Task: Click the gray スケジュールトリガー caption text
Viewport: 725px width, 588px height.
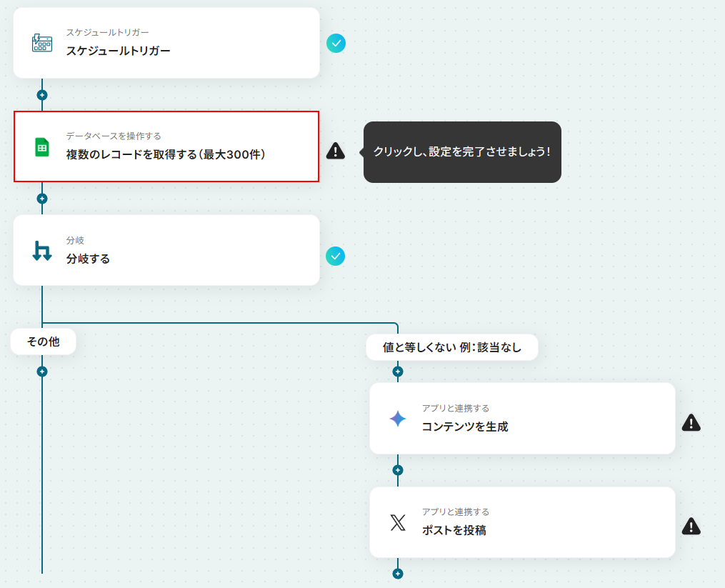Action: (107, 32)
